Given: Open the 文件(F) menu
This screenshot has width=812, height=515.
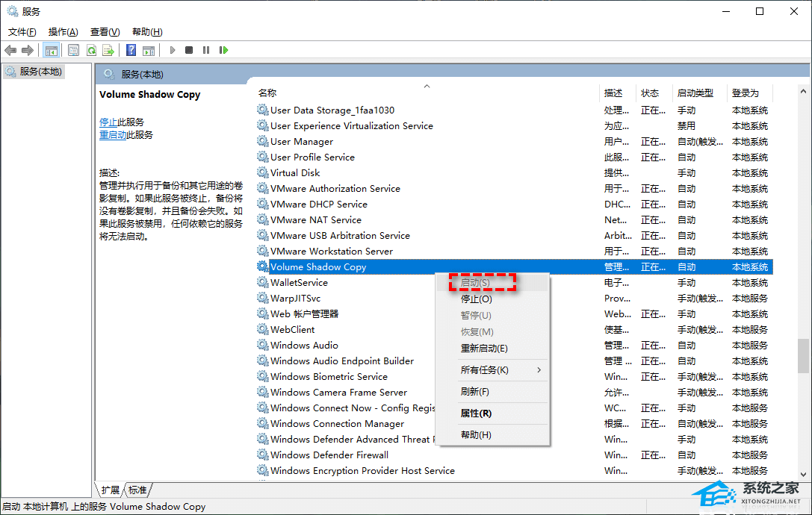Looking at the screenshot, I should 22,32.
